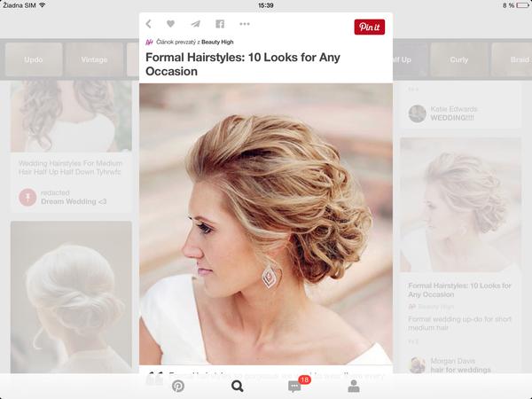The height and width of the screenshot is (399, 532).
Task: Select the Updo category tab
Action: 34,59
